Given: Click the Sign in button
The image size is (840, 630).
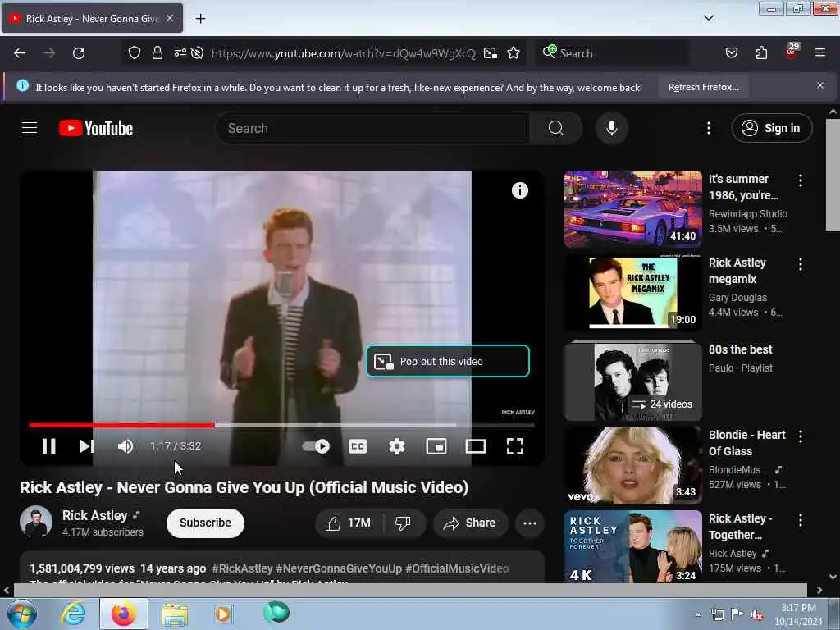Looking at the screenshot, I should pyautogui.click(x=771, y=128).
